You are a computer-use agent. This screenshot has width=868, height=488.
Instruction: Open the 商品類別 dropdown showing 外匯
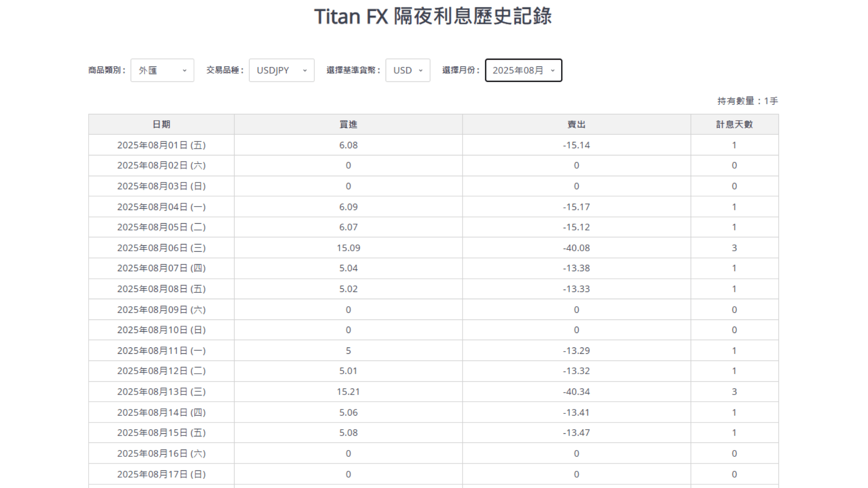(x=161, y=70)
